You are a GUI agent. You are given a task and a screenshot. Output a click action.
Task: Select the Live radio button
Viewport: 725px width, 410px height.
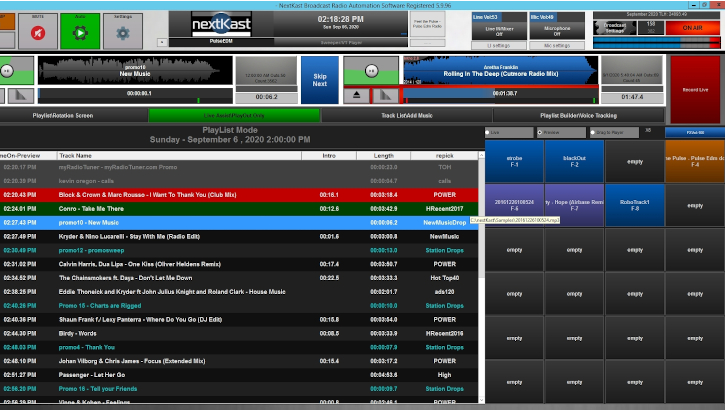click(x=487, y=133)
